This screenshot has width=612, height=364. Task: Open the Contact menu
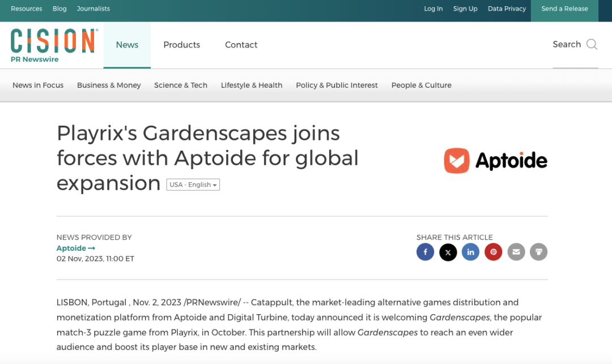tap(241, 45)
